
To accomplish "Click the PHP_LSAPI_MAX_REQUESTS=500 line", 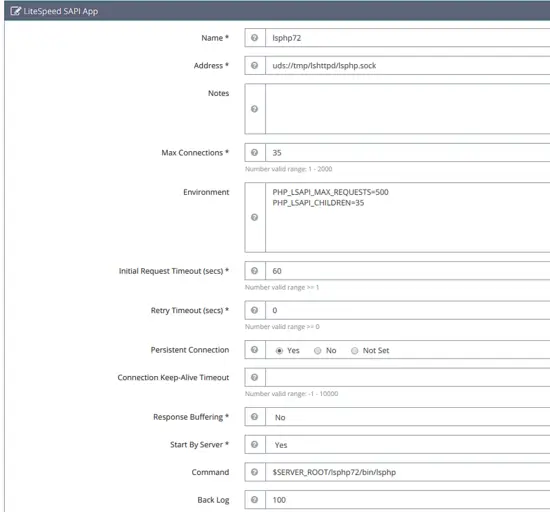I will pos(330,192).
